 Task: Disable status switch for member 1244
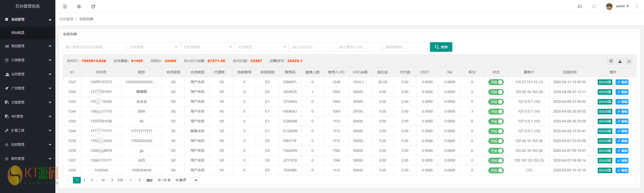coord(496,112)
